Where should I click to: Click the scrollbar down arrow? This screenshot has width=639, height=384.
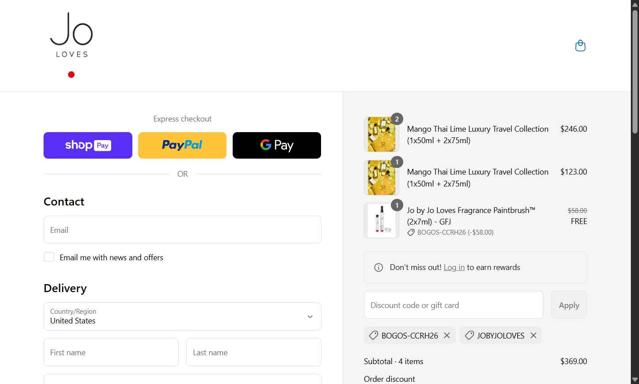(635, 380)
